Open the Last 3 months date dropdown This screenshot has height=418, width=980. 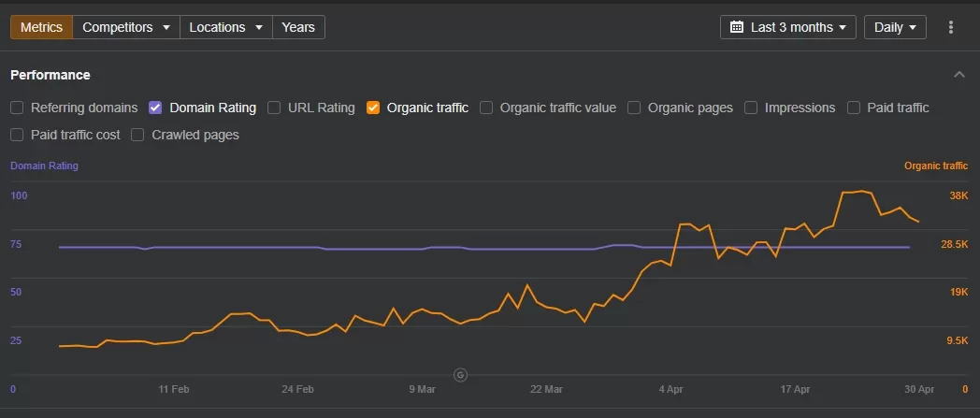coord(788,27)
